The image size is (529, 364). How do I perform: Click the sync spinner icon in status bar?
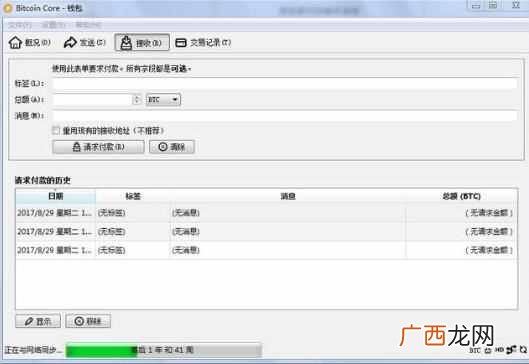(523, 350)
